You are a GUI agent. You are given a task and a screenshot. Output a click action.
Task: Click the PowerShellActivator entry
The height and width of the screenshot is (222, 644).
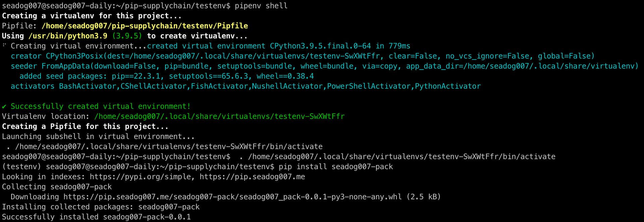[x=369, y=86]
